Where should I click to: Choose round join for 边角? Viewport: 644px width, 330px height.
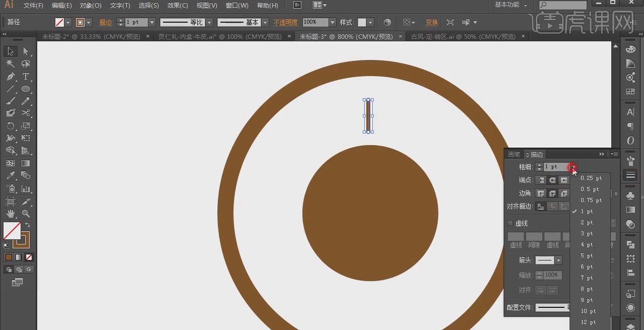(552, 193)
